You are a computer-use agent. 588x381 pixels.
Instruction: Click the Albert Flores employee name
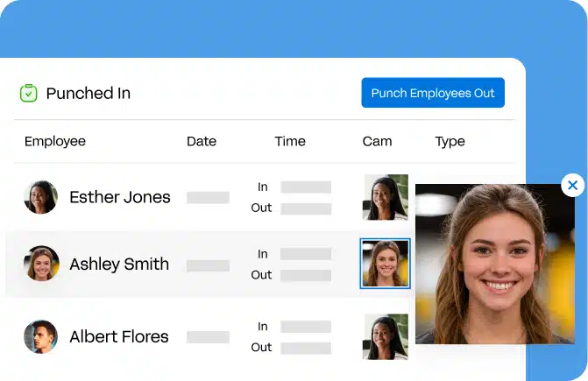119,336
